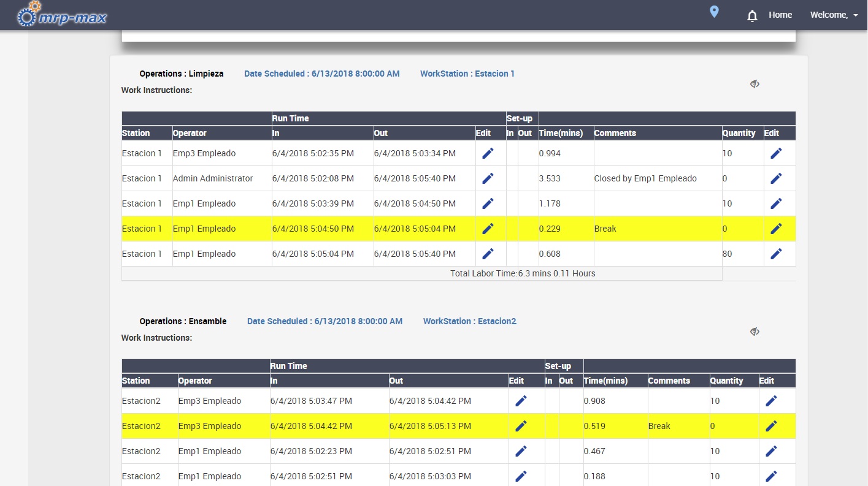The image size is (868, 486).
Task: Open WorkStation : Estacion 1 link
Action: 467,74
